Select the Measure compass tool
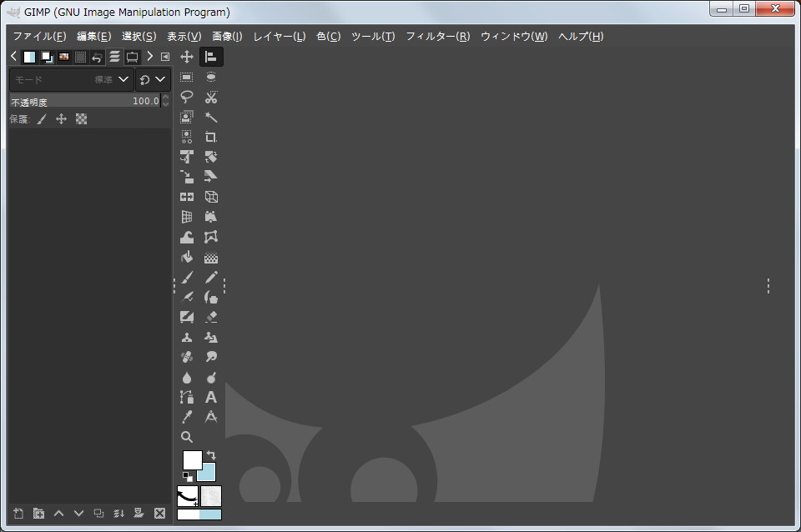This screenshot has height=532, width=801. tap(211, 417)
